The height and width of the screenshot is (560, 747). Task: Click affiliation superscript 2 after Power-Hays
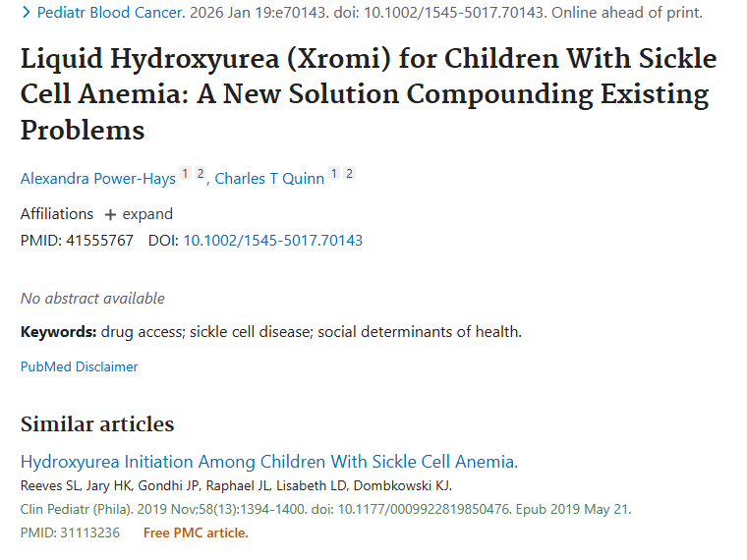(201, 175)
